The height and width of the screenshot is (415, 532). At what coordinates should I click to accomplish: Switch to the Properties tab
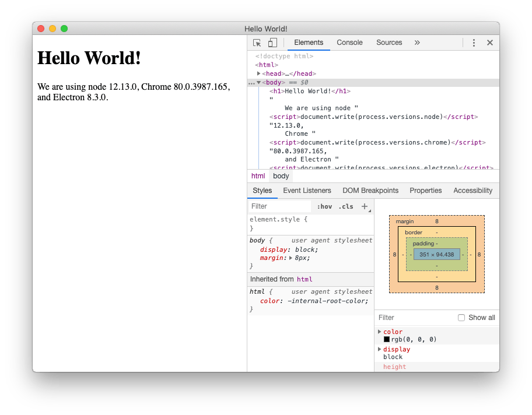click(x=425, y=191)
